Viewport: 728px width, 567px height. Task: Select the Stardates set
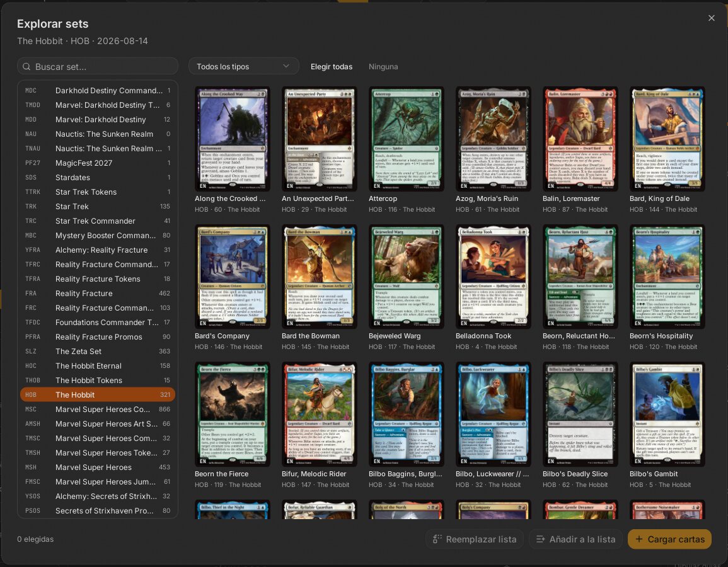point(98,177)
